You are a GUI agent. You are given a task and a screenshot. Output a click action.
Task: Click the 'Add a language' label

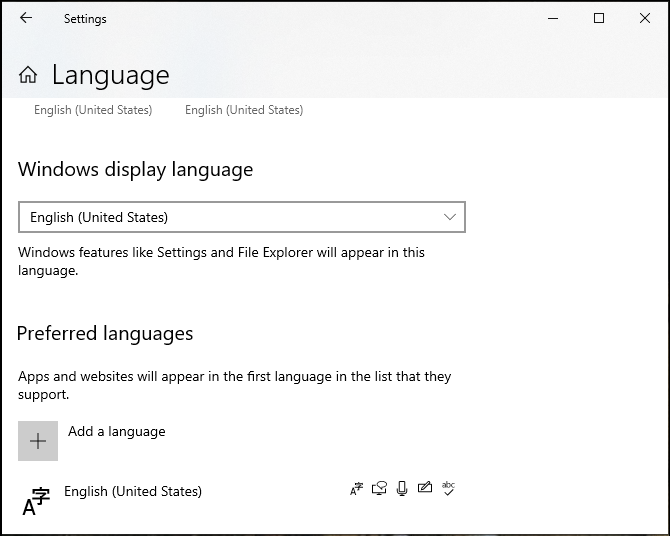point(117,431)
